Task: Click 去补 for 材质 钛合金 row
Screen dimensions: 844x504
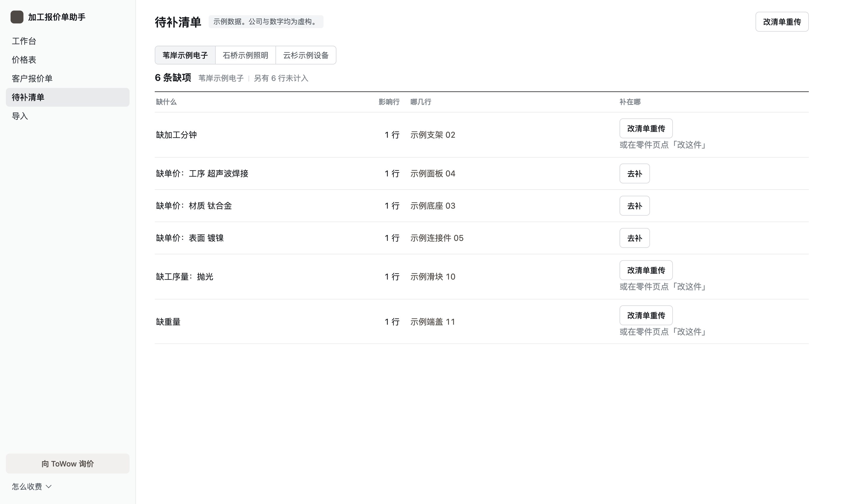Action: click(634, 206)
